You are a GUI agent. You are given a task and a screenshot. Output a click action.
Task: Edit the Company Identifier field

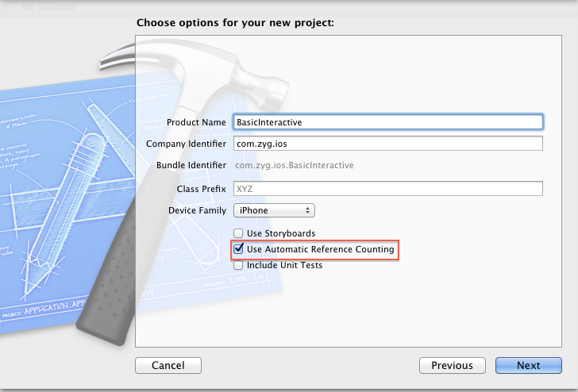click(387, 144)
